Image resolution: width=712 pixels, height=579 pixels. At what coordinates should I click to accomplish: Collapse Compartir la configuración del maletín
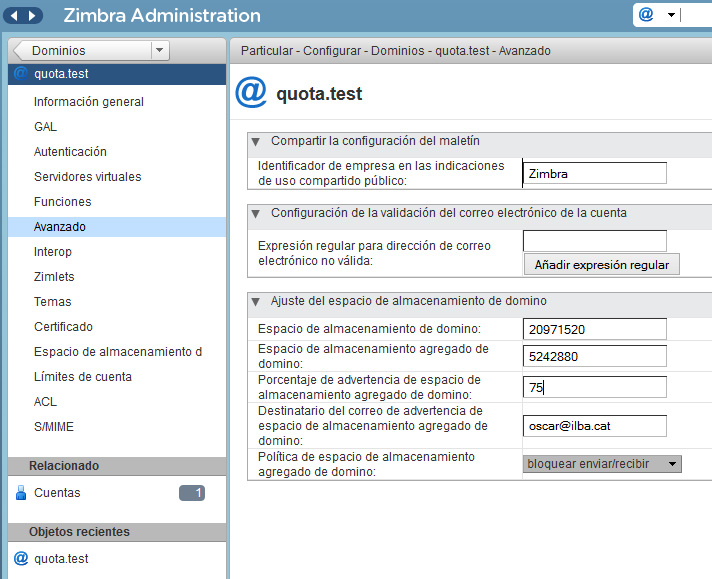click(256, 142)
